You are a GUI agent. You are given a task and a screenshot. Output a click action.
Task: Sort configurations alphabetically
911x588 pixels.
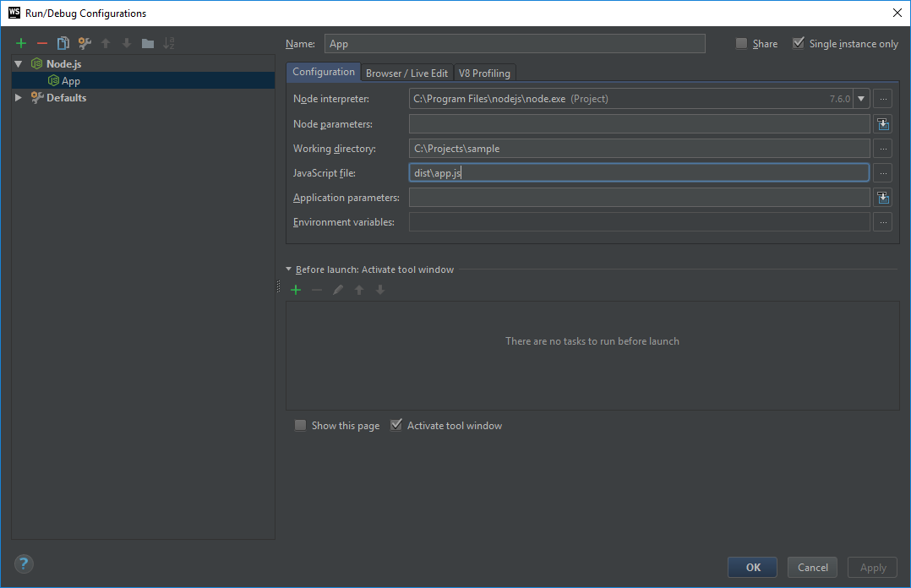point(168,43)
